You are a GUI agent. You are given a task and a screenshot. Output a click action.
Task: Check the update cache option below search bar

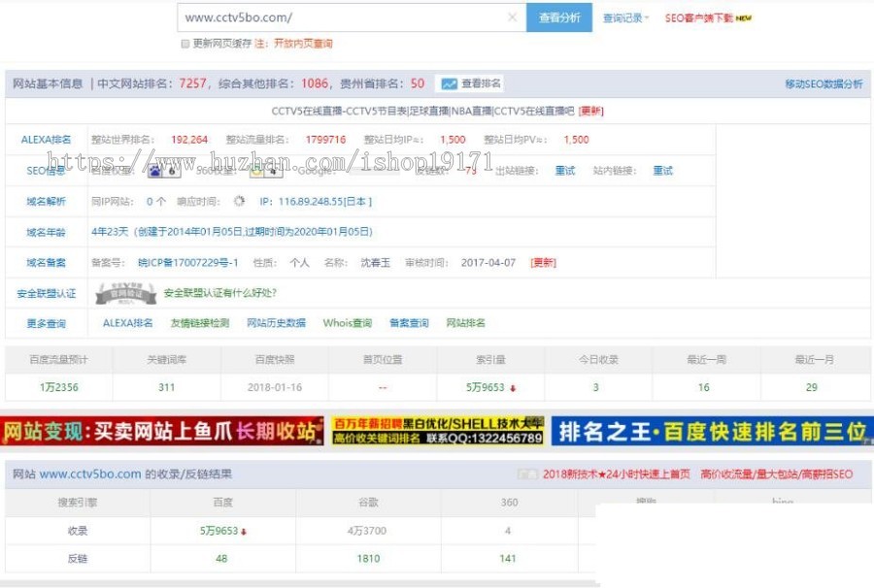pyautogui.click(x=185, y=46)
